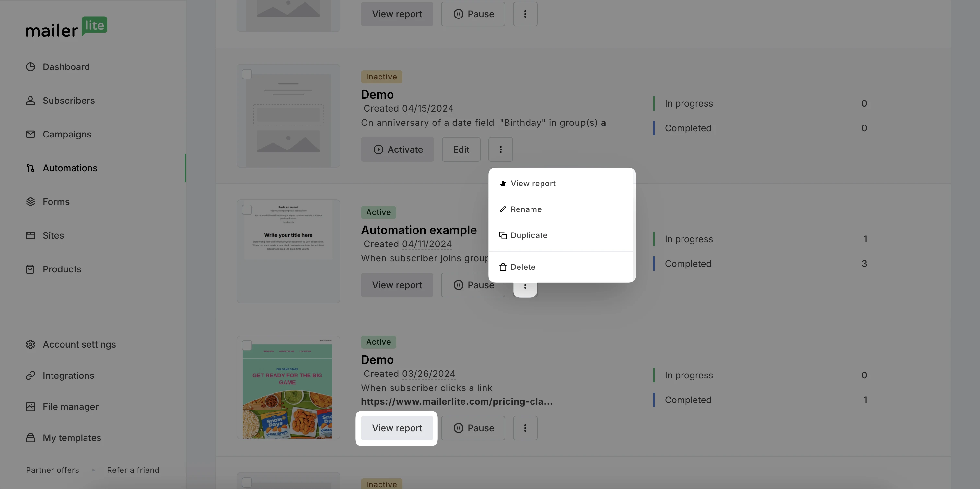980x489 pixels.
Task: Open Refer a friend link
Action: [133, 470]
